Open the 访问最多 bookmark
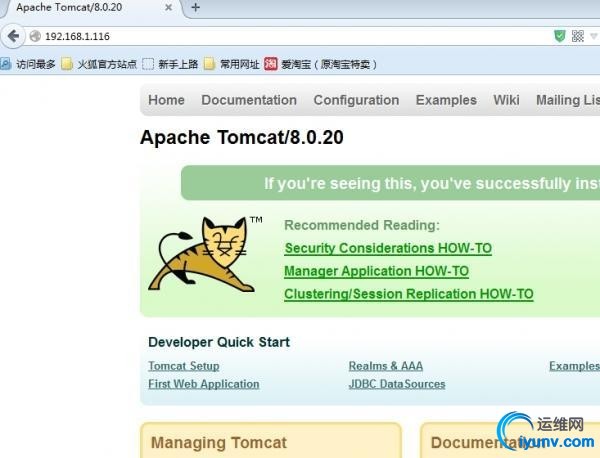600x458 pixels. click(x=28, y=64)
